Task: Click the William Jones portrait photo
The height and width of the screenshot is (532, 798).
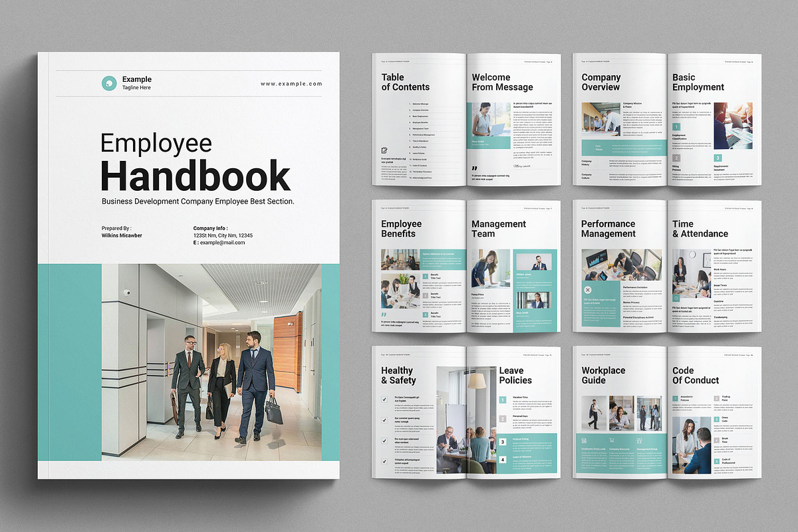Action: [x=533, y=263]
